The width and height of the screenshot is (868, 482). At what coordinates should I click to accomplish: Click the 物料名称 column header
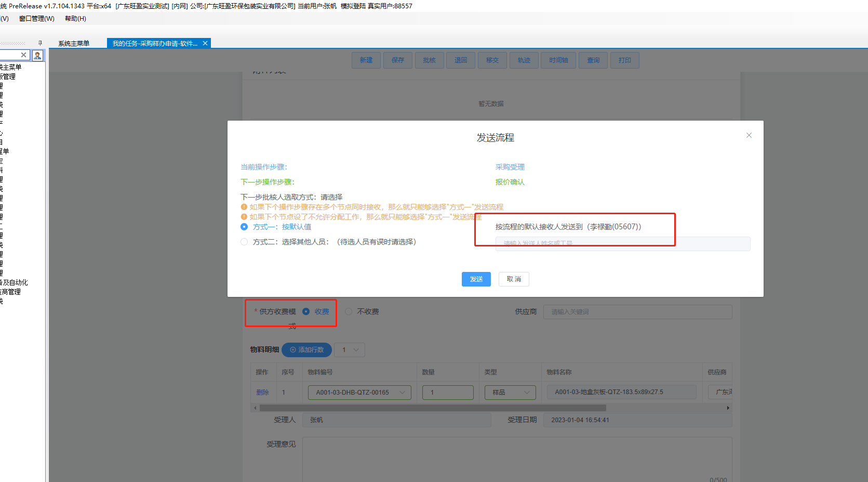point(559,372)
